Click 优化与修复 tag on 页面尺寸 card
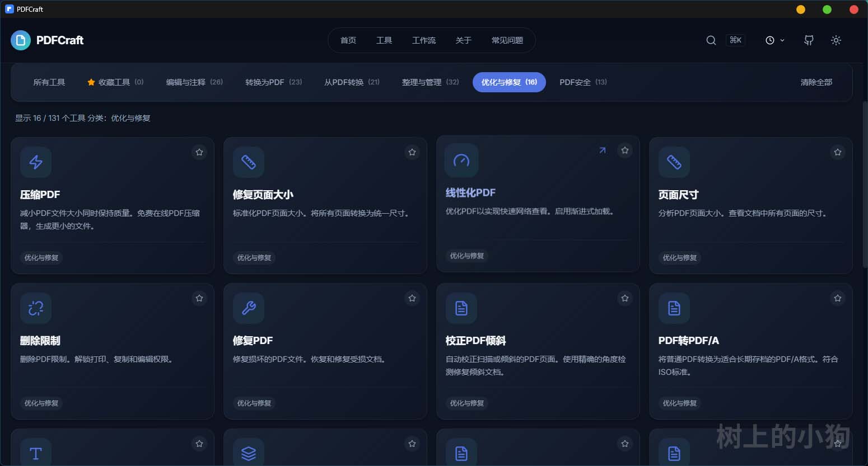The width and height of the screenshot is (868, 466). (680, 258)
